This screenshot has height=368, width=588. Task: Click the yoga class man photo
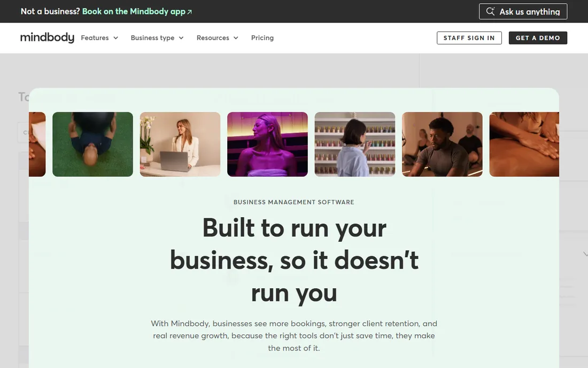[x=442, y=144]
